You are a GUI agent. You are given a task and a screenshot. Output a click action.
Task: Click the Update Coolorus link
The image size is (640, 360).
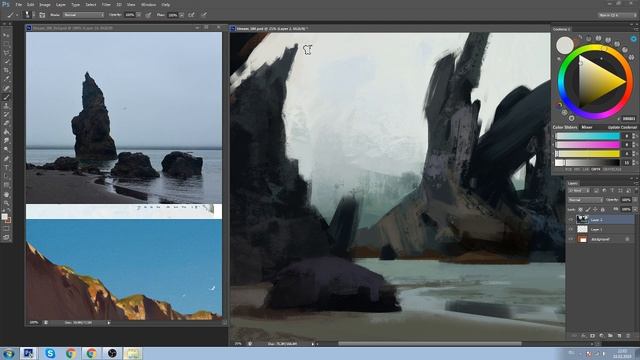point(622,127)
